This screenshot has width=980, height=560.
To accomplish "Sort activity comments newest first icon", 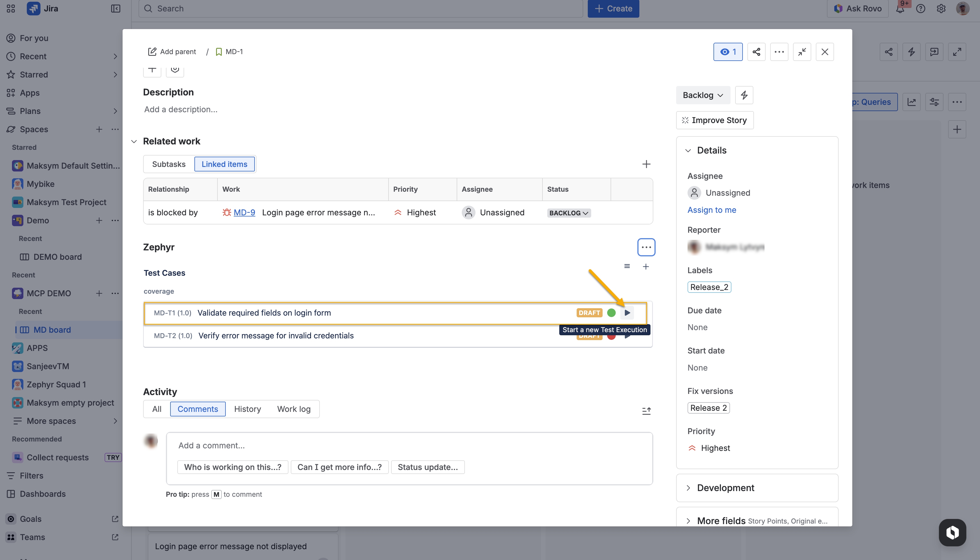I will coord(646,411).
